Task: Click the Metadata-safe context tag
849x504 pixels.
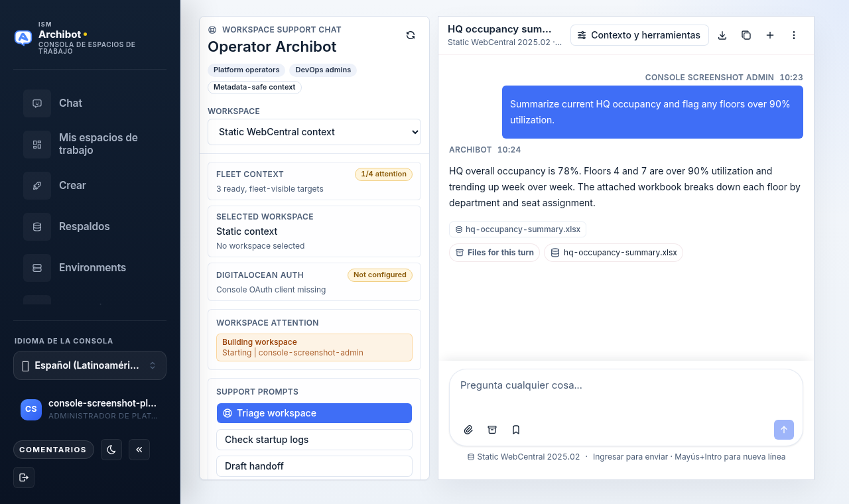Action: (x=255, y=88)
